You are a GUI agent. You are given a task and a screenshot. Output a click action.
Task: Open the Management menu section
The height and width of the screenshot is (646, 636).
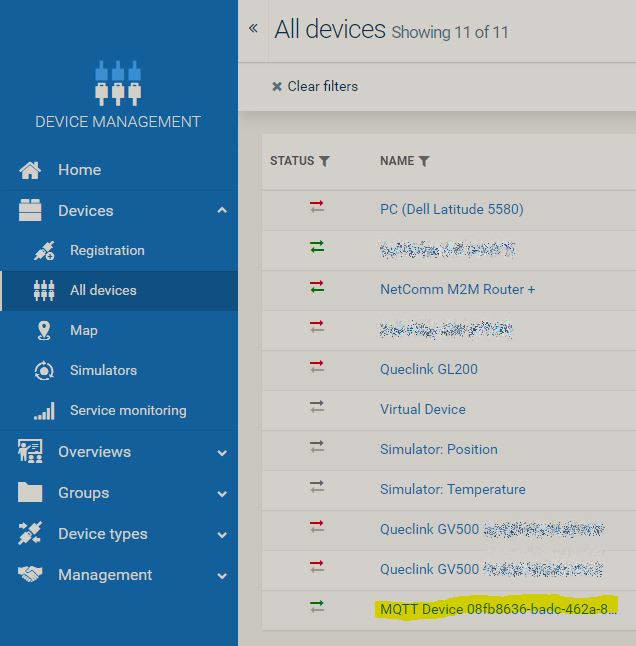222,576
